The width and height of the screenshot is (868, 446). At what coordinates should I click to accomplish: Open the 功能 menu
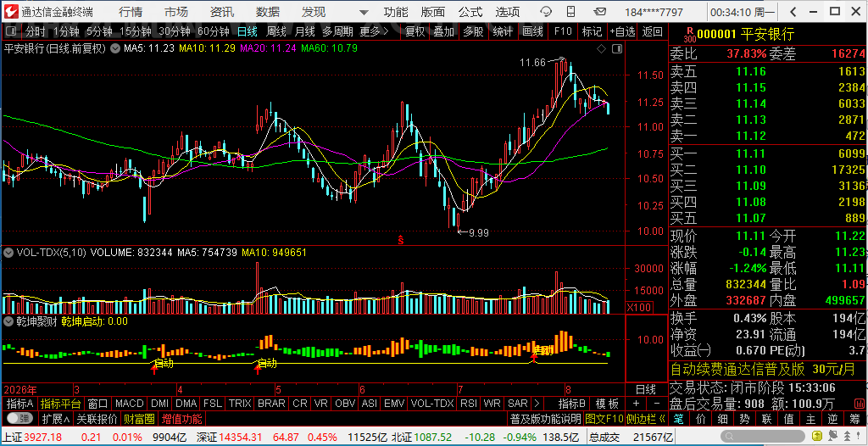(396, 12)
